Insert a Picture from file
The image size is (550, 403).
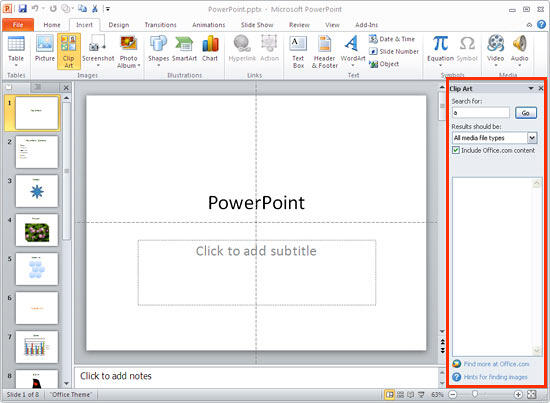pyautogui.click(x=45, y=49)
